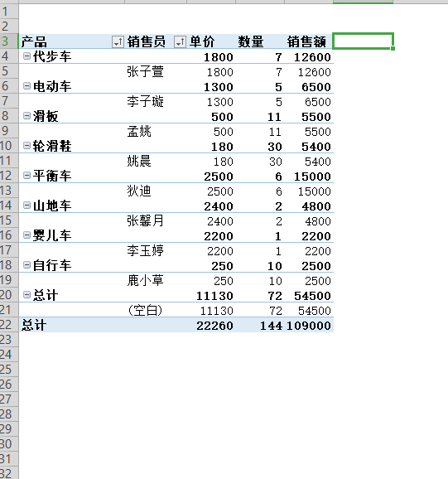Image resolution: width=448 pixels, height=479 pixels.
Task: Select row header 3
Action: pos(9,41)
